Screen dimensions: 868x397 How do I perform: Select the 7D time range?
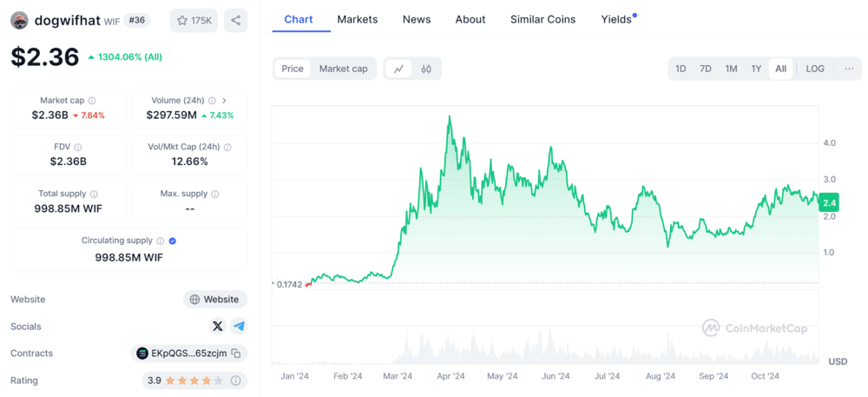[706, 69]
